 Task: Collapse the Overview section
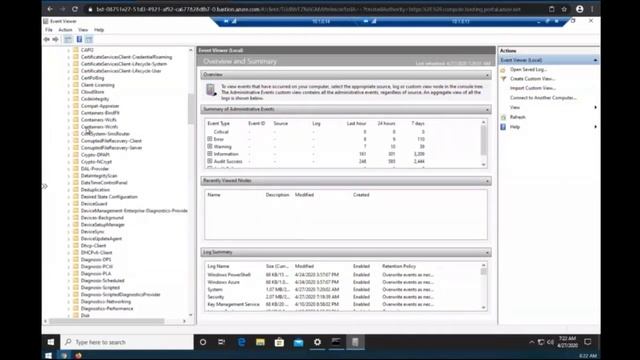[487, 75]
